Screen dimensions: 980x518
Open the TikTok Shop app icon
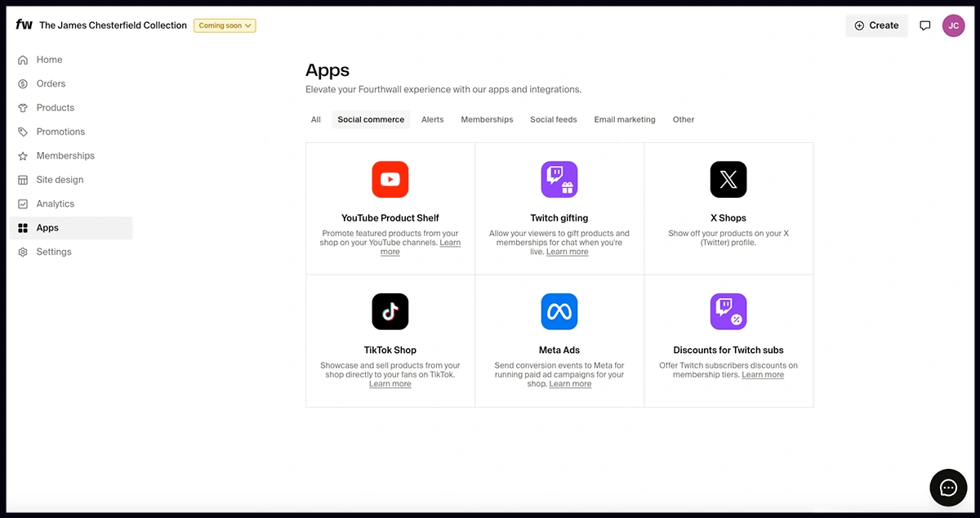coord(390,311)
